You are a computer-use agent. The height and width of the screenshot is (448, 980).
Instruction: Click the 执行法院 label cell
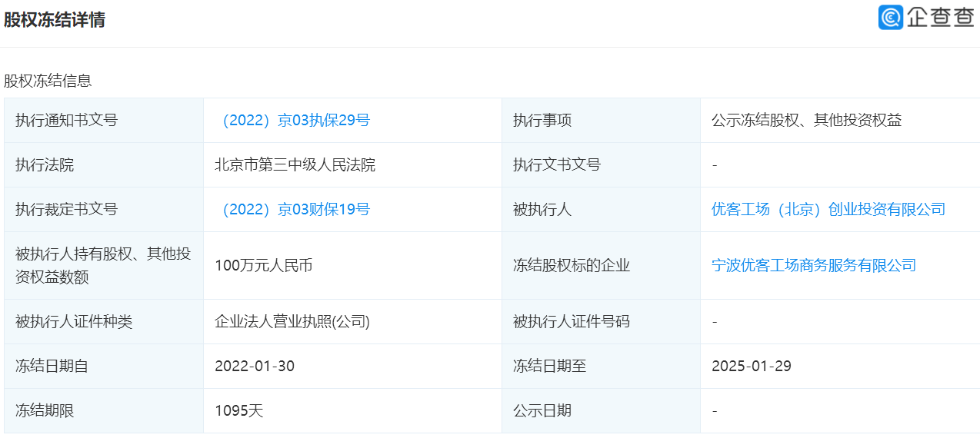tap(45, 165)
